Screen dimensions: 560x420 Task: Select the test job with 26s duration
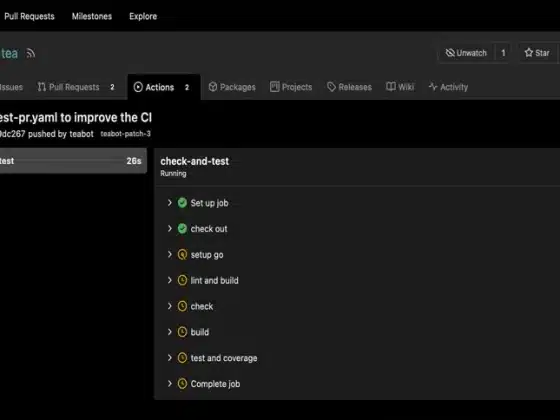[x=73, y=161]
